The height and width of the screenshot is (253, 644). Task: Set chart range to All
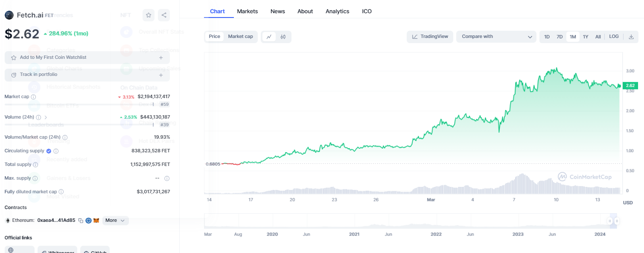598,37
